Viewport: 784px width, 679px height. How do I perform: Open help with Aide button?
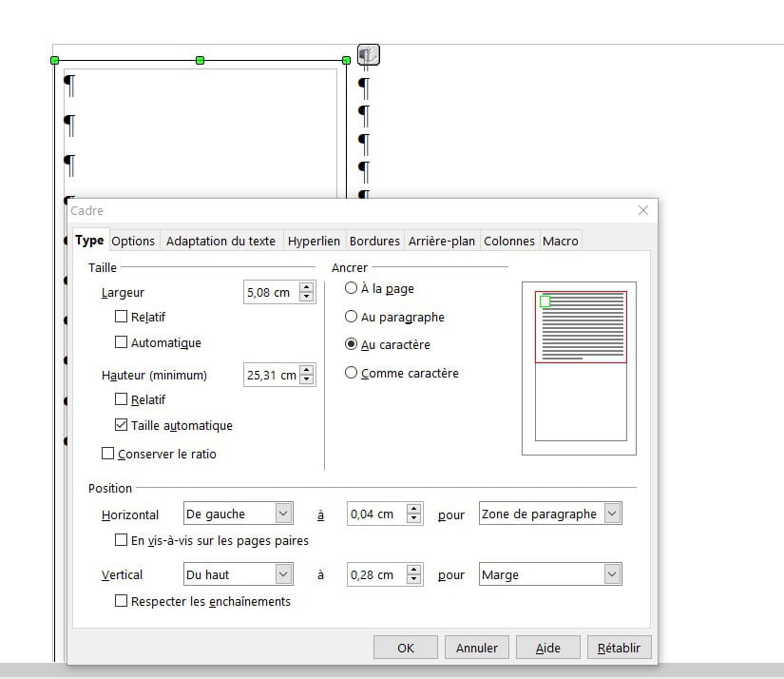548,648
